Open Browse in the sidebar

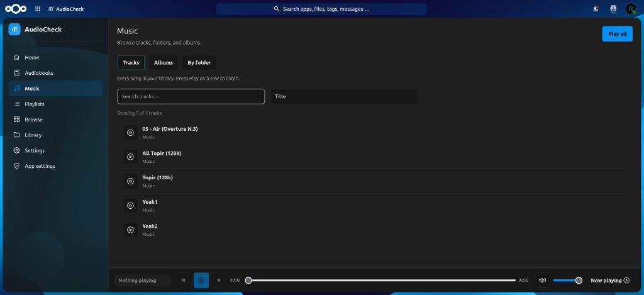coord(55,120)
